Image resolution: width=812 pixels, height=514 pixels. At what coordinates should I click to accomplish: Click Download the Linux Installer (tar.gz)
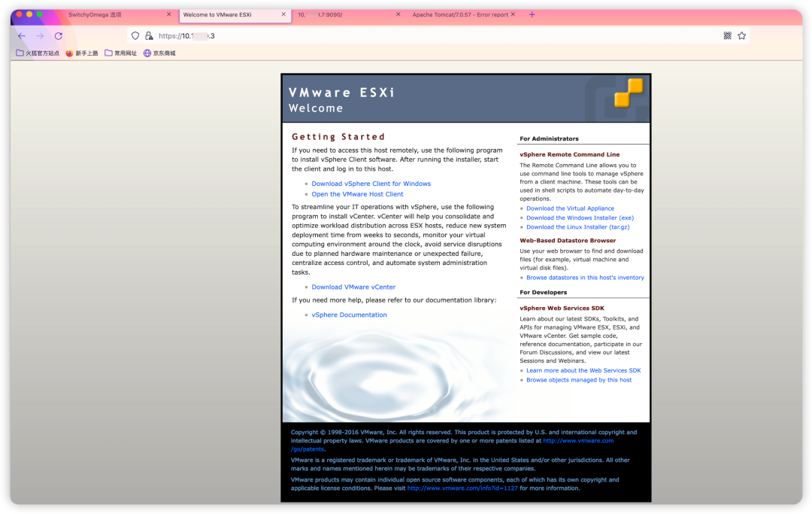click(578, 227)
